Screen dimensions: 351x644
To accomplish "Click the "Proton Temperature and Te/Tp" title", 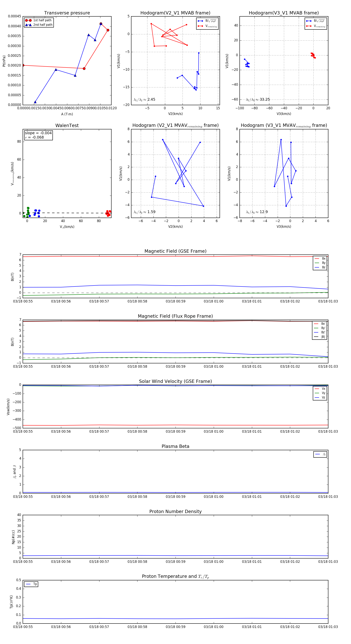I will [175, 576].
